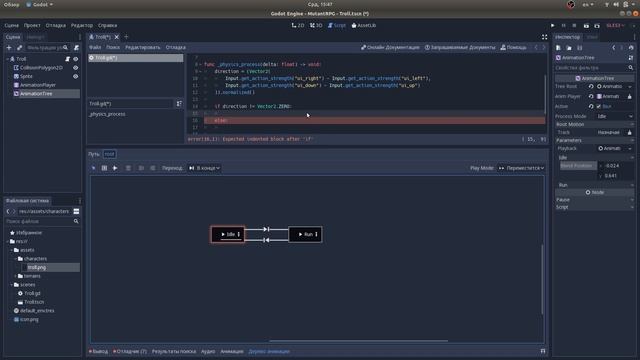640x360 pixels.
Task: Play the current scene
Action: [586, 25]
